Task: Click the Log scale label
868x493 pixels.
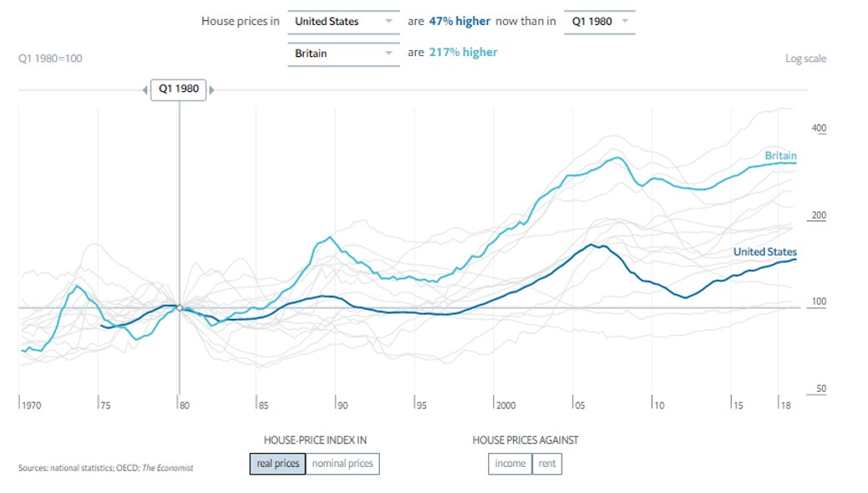Action: click(808, 59)
